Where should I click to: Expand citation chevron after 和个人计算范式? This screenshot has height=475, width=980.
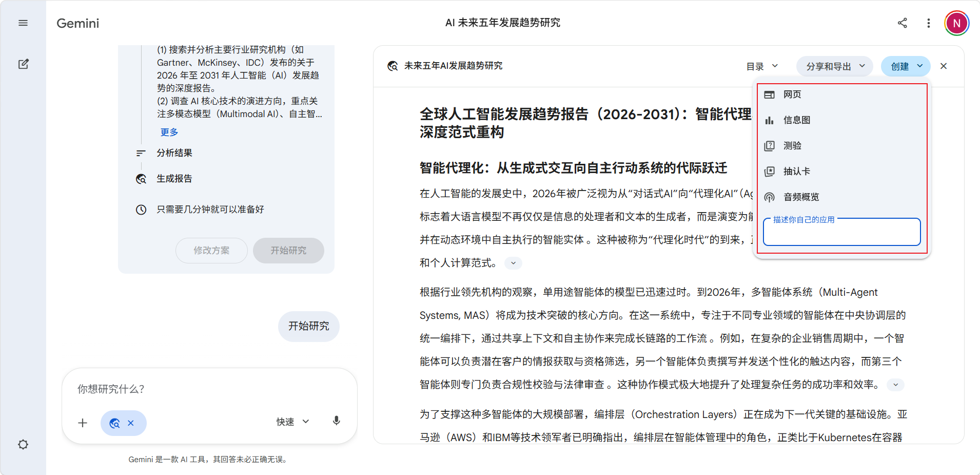click(x=513, y=263)
